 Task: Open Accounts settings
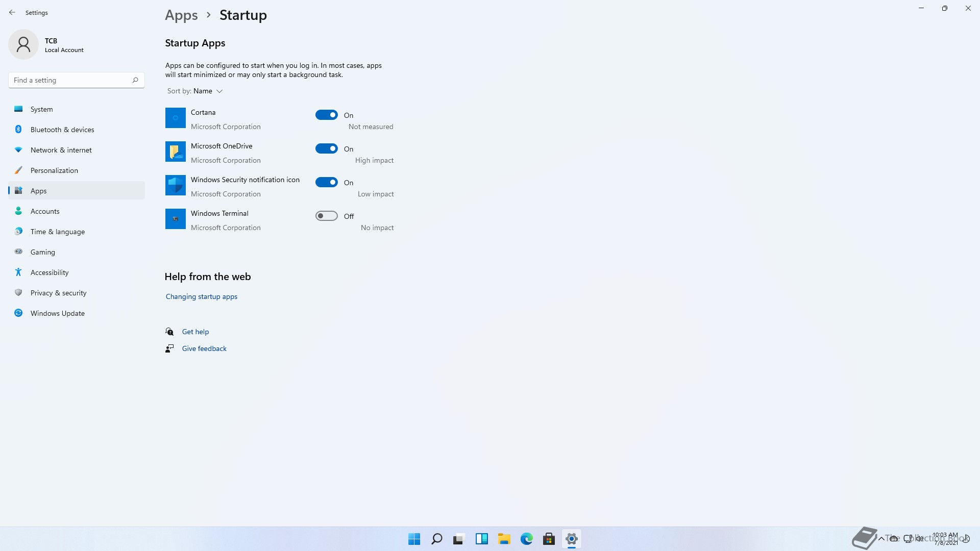pos(77,211)
